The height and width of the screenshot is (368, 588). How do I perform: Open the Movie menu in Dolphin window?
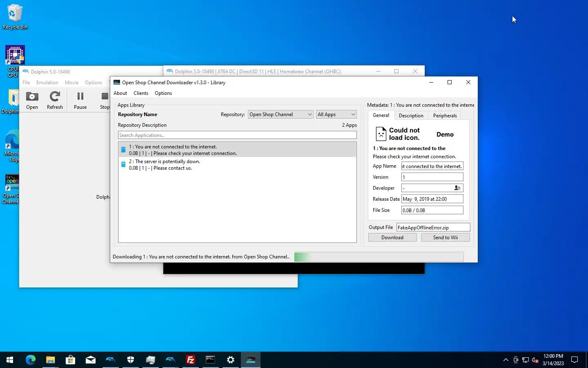pyautogui.click(x=71, y=83)
